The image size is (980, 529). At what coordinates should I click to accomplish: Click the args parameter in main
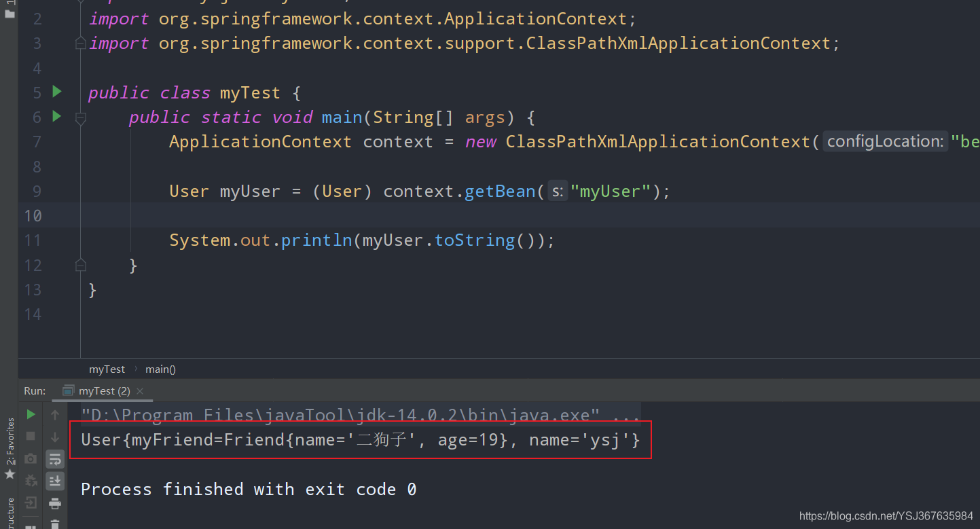(485, 118)
